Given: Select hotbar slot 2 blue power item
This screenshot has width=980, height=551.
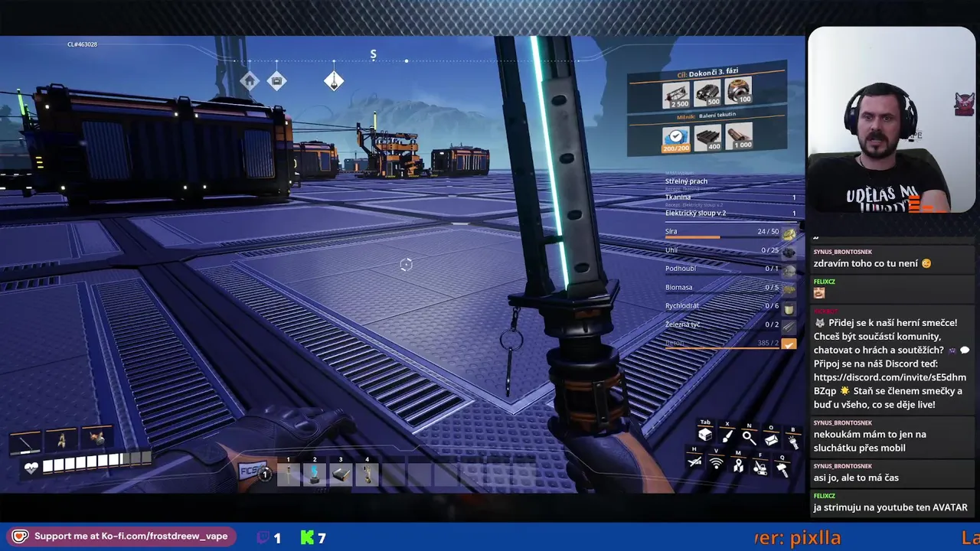Looking at the screenshot, I should (x=315, y=474).
